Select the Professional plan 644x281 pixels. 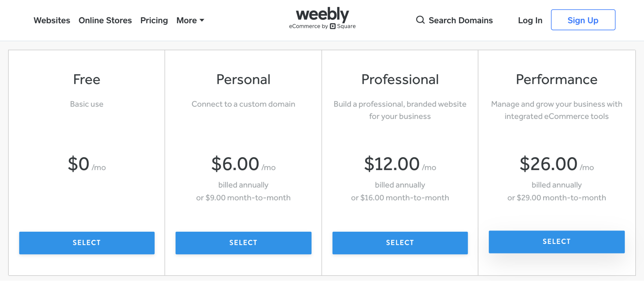(400, 243)
